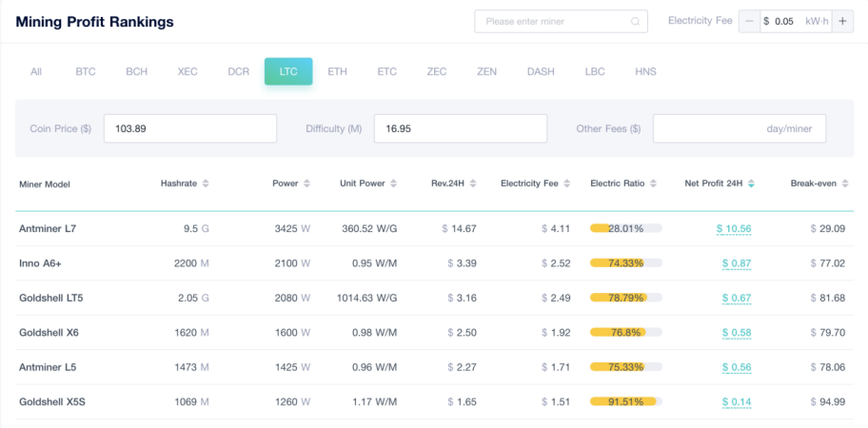Sort by Unit Power sort icon
The height and width of the screenshot is (428, 868).
[393, 184]
